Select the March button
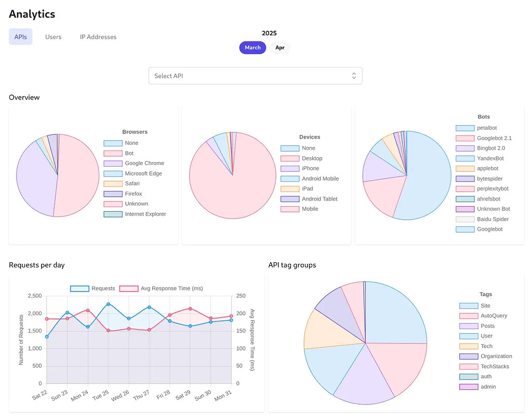 click(252, 47)
